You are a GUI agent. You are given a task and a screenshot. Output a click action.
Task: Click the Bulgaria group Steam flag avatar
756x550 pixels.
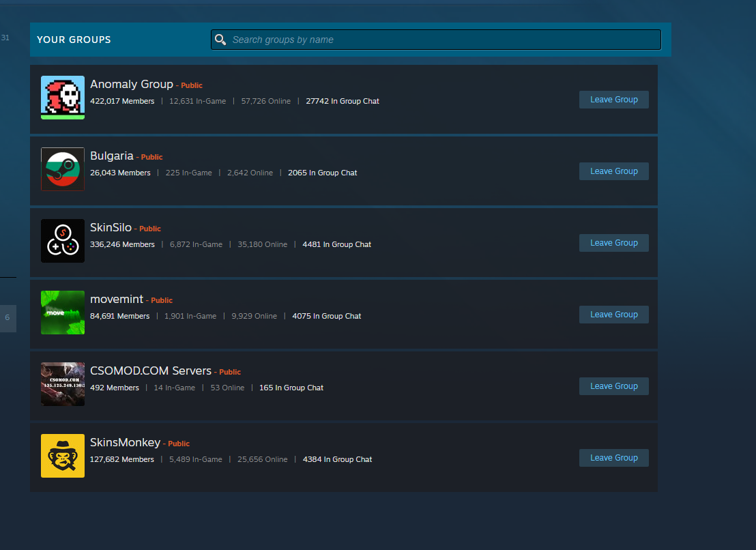pos(63,169)
